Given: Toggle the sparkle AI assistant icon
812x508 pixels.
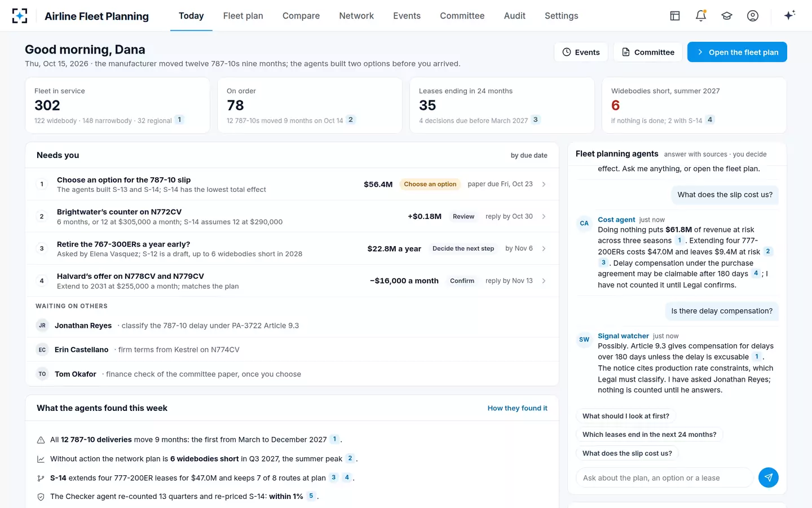Looking at the screenshot, I should tap(789, 15).
